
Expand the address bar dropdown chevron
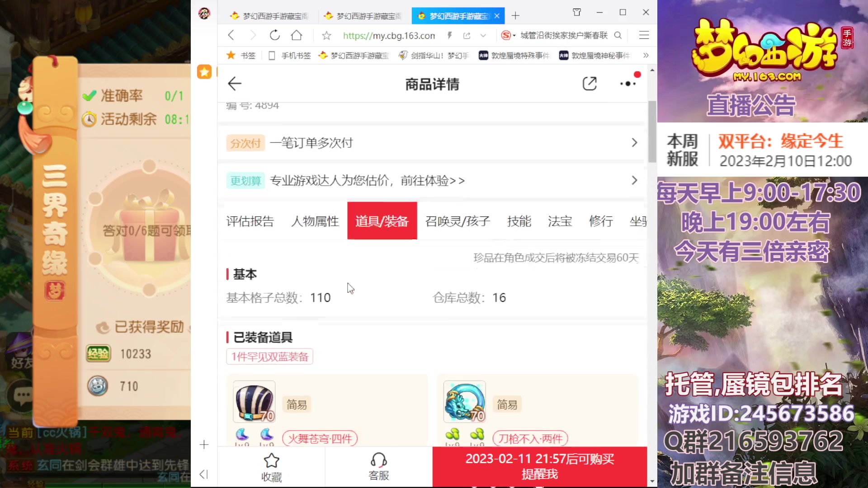tap(483, 35)
